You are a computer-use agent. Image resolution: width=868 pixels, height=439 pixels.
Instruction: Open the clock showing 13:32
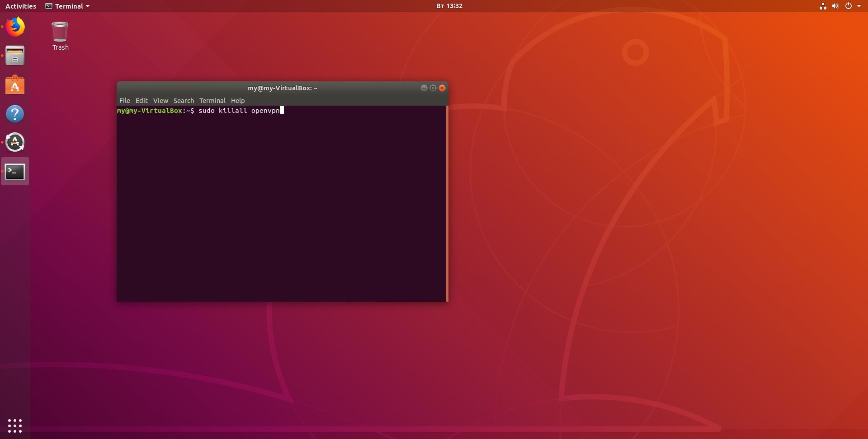click(x=449, y=6)
